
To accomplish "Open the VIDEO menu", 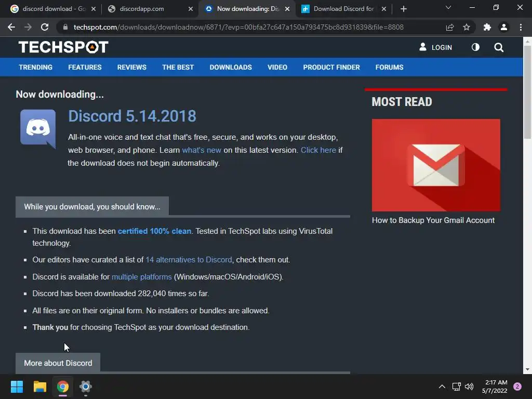I will (277, 67).
